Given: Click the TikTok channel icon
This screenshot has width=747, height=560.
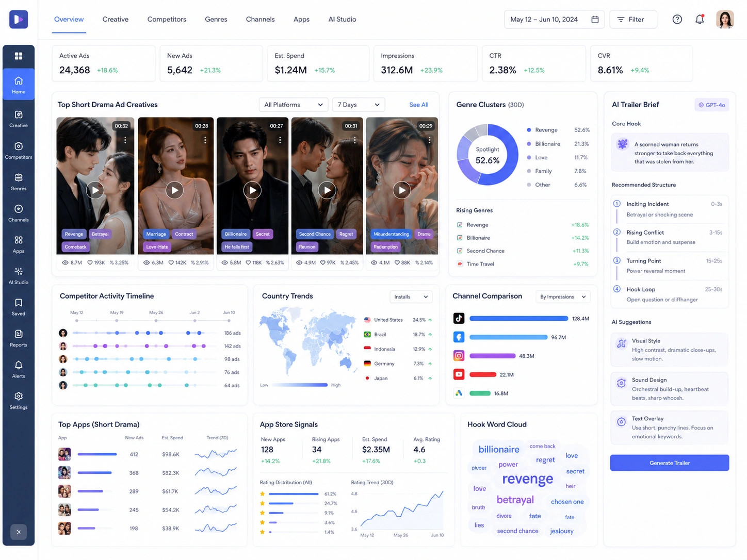Looking at the screenshot, I should click(459, 318).
